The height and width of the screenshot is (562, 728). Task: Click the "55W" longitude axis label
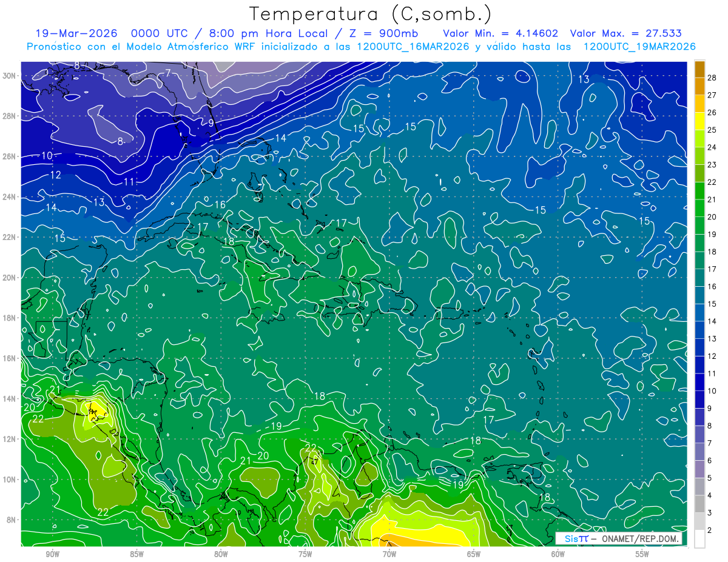pos(642,554)
